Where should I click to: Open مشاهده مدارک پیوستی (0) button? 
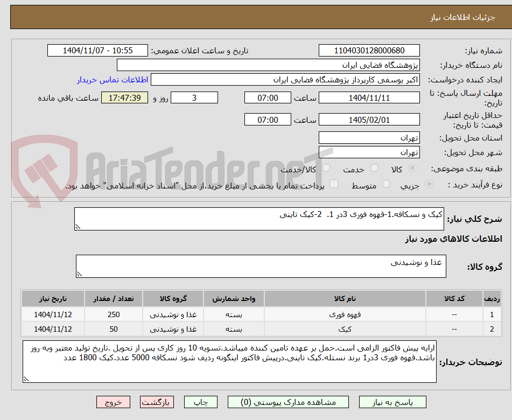[288, 402]
